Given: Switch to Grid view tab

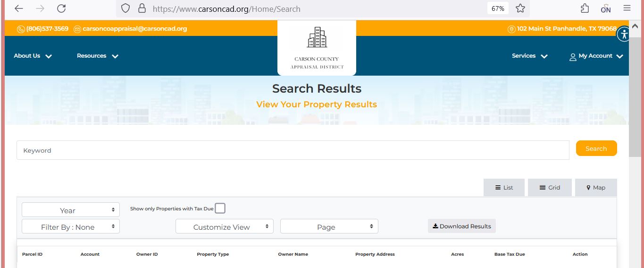Looking at the screenshot, I should point(550,188).
